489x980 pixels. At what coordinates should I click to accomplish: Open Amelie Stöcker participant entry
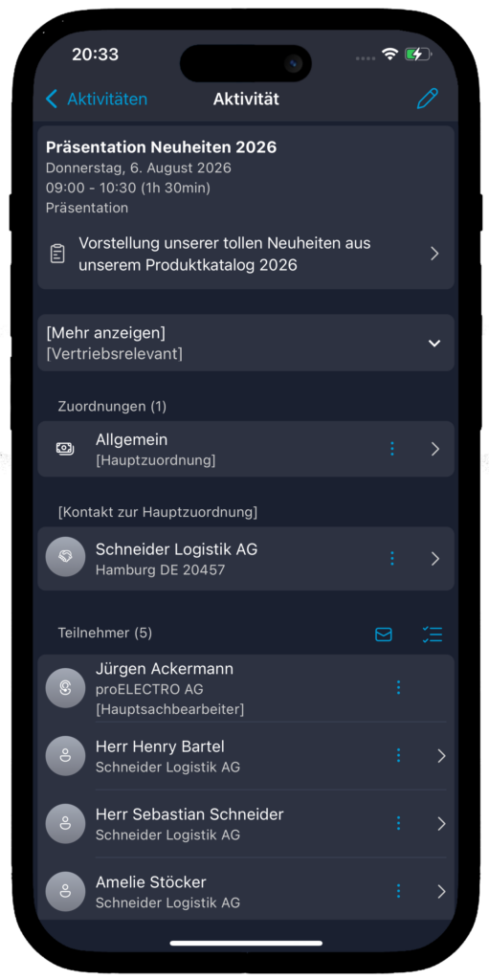[x=246, y=891]
